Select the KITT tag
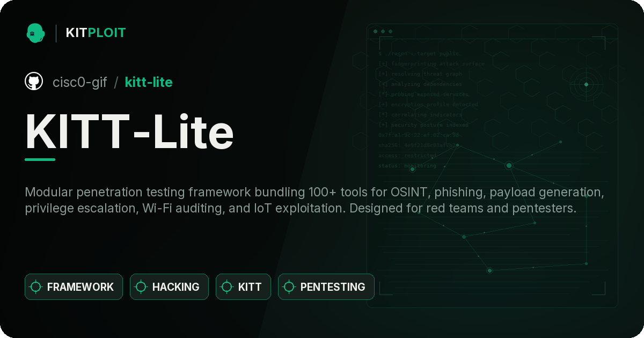This screenshot has height=338, width=644. (x=243, y=287)
